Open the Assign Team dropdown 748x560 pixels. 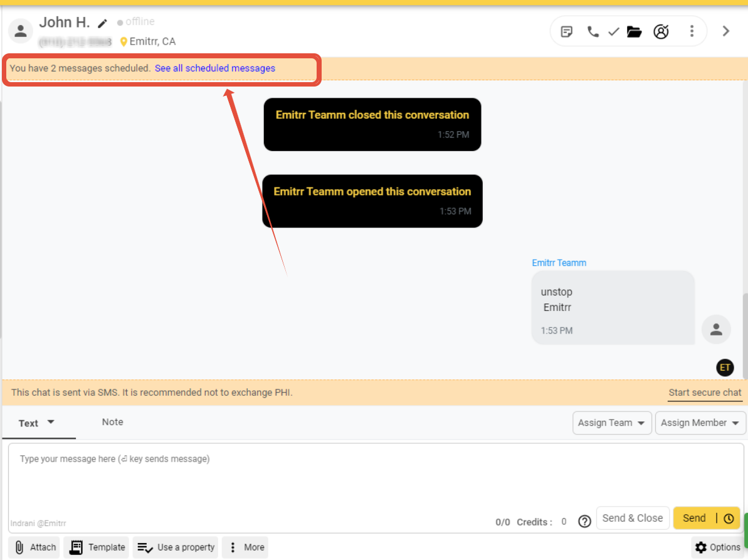[x=612, y=423]
